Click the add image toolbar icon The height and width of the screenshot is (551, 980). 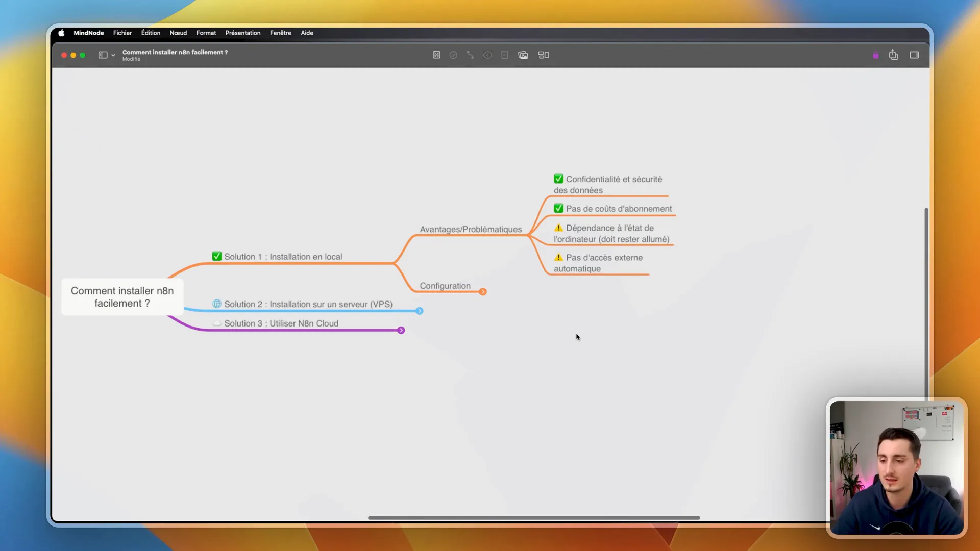pyautogui.click(x=523, y=55)
